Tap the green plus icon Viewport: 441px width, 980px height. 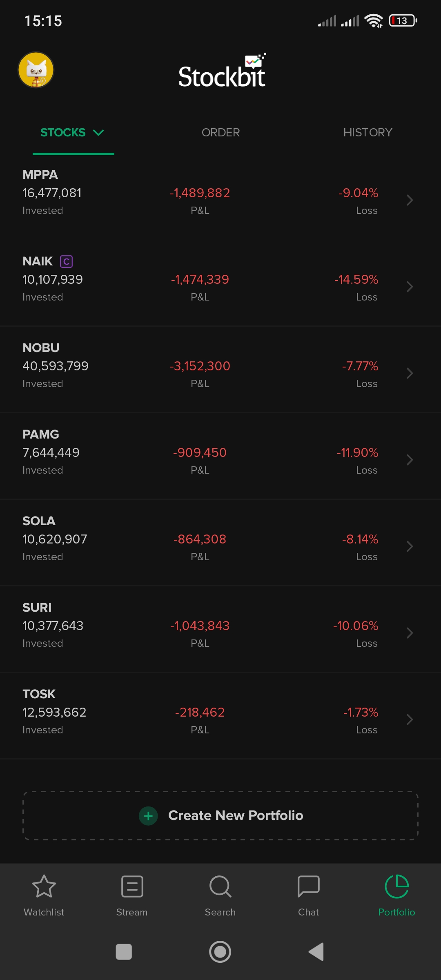(x=148, y=816)
